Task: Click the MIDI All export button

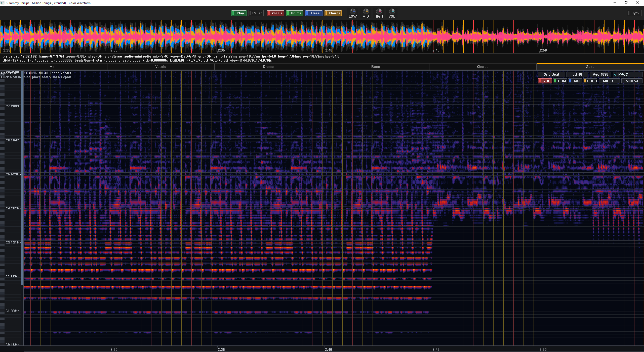Action: click(x=609, y=81)
